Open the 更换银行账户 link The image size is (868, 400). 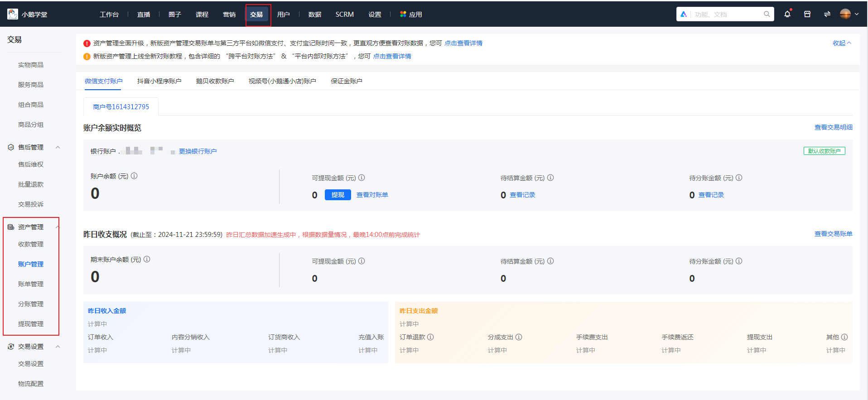tap(198, 151)
